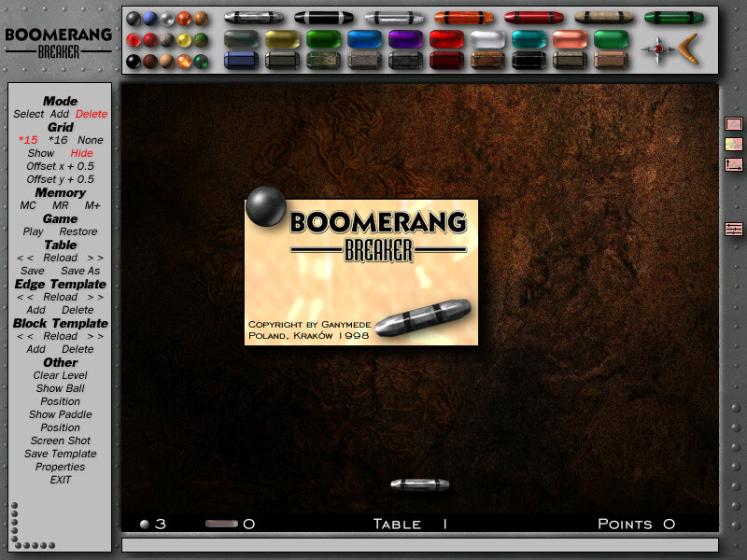This screenshot has height=560, width=747.
Task: Click the framed border icon on right edge
Action: pos(734,124)
